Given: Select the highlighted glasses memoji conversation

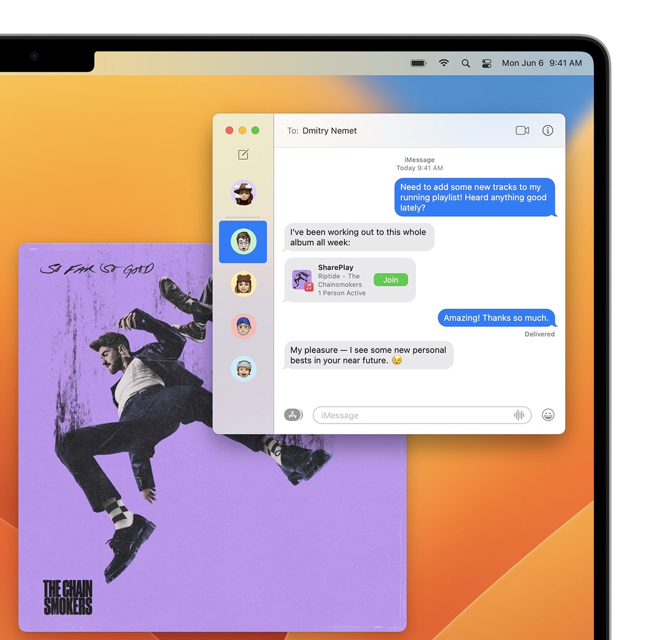Looking at the screenshot, I should (x=243, y=241).
